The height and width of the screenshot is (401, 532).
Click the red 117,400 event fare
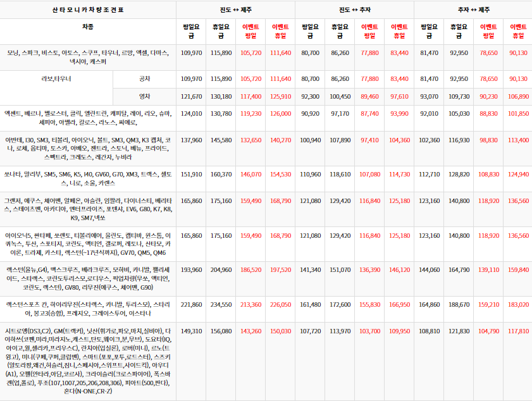pos(251,97)
